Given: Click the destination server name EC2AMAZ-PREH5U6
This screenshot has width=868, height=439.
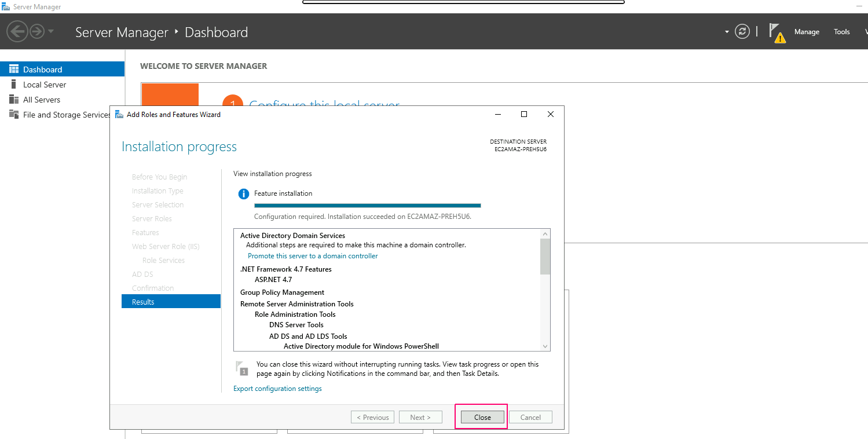Looking at the screenshot, I should point(520,149).
